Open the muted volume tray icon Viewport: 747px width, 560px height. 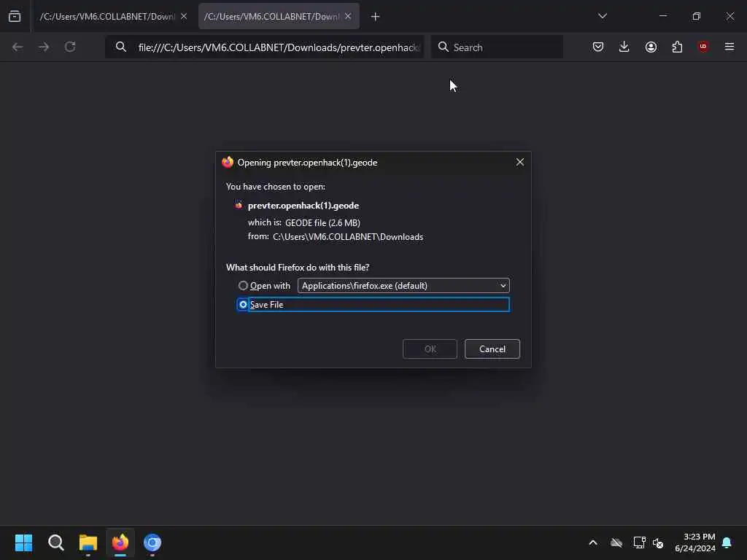pyautogui.click(x=658, y=542)
